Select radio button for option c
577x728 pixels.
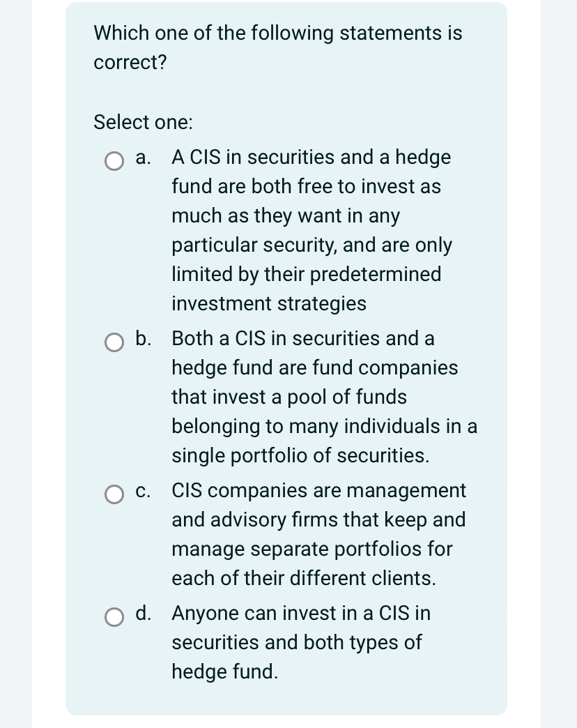114,494
